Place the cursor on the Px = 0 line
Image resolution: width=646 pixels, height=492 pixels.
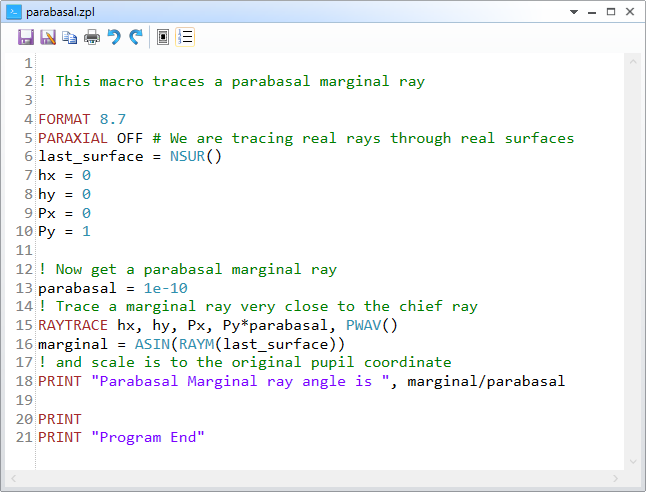click(x=64, y=213)
